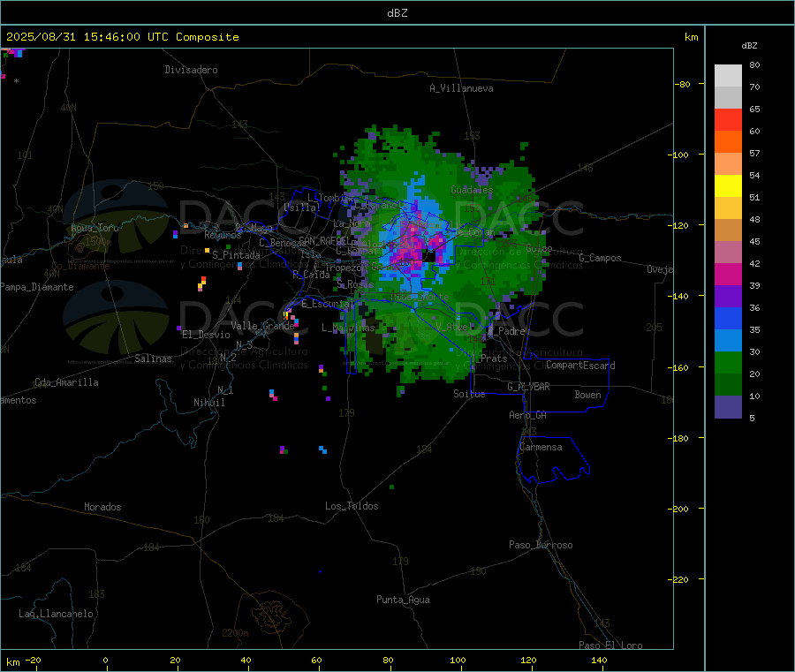The height and width of the screenshot is (672, 795).
Task: Click the 2200m elevation label near the volcano
Action: (x=235, y=633)
